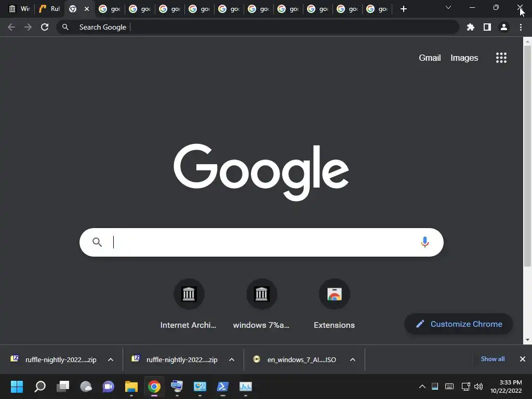Open File Explorer from taskbar
532x399 pixels.
pos(131,387)
